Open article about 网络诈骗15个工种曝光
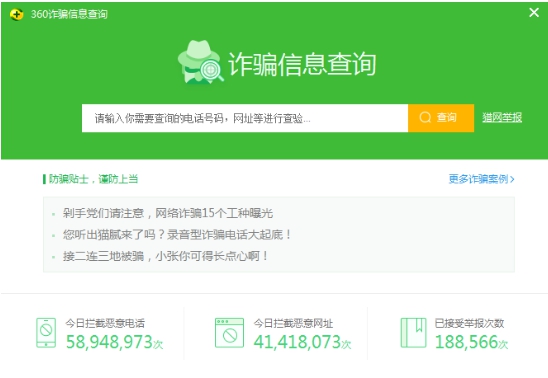 tap(168, 213)
